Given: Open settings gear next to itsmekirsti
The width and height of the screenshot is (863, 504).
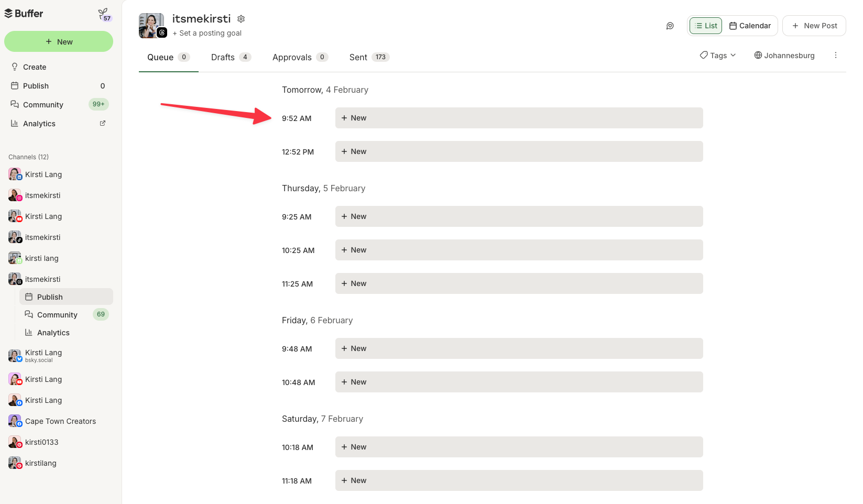Looking at the screenshot, I should click(241, 18).
